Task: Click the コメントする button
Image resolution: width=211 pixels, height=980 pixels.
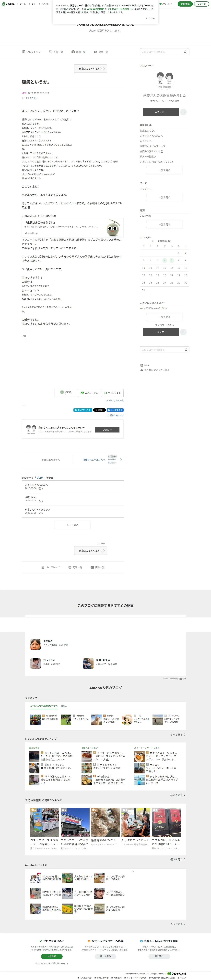Action: tap(89, 393)
